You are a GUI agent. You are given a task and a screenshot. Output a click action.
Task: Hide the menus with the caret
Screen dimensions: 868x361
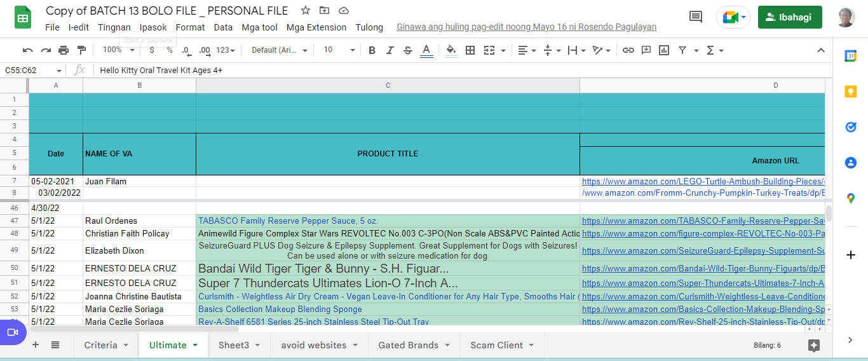coord(820,50)
